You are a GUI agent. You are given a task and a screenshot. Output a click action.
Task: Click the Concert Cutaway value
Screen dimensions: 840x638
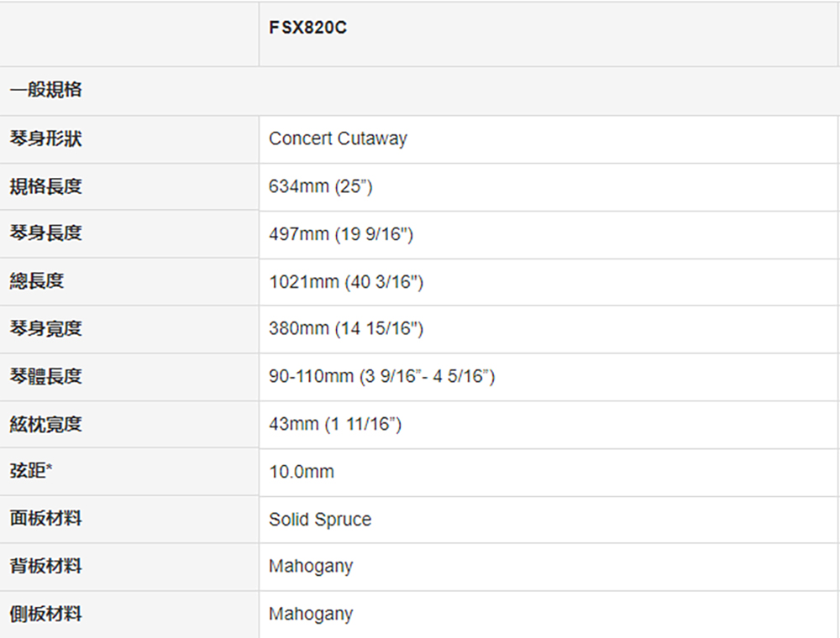(x=338, y=139)
